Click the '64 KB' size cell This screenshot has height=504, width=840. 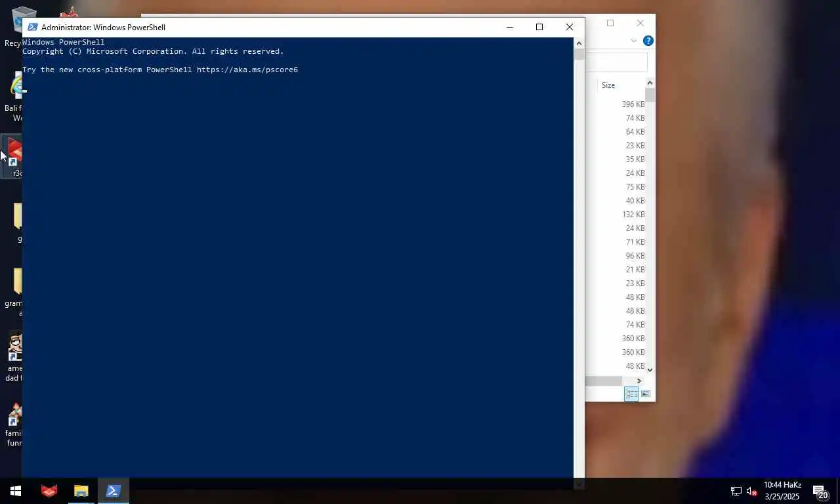click(635, 132)
